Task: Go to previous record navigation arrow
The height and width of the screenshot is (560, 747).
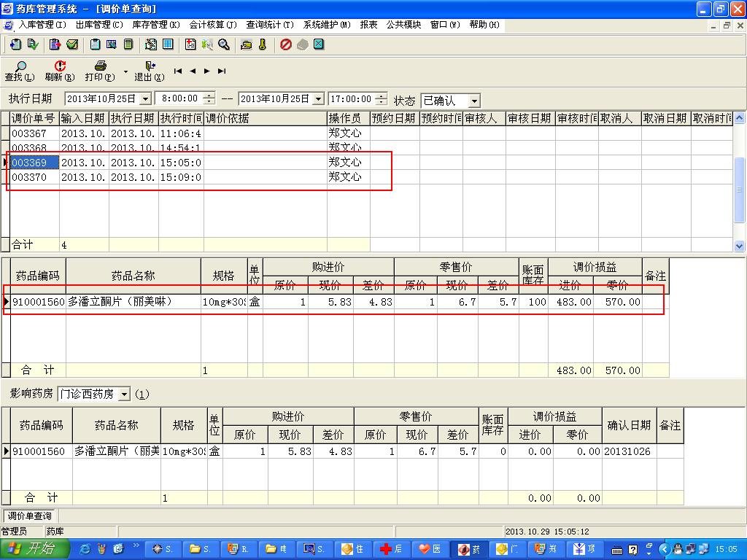Action: pos(193,71)
